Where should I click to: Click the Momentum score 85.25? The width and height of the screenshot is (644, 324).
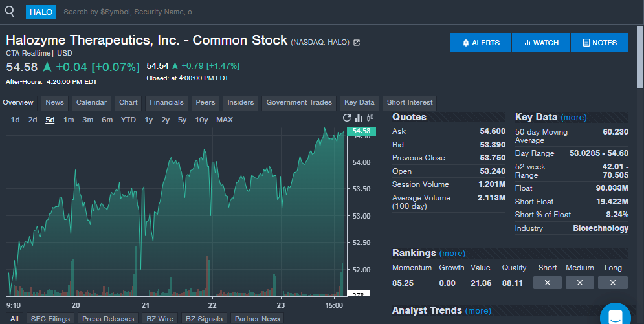pos(403,283)
